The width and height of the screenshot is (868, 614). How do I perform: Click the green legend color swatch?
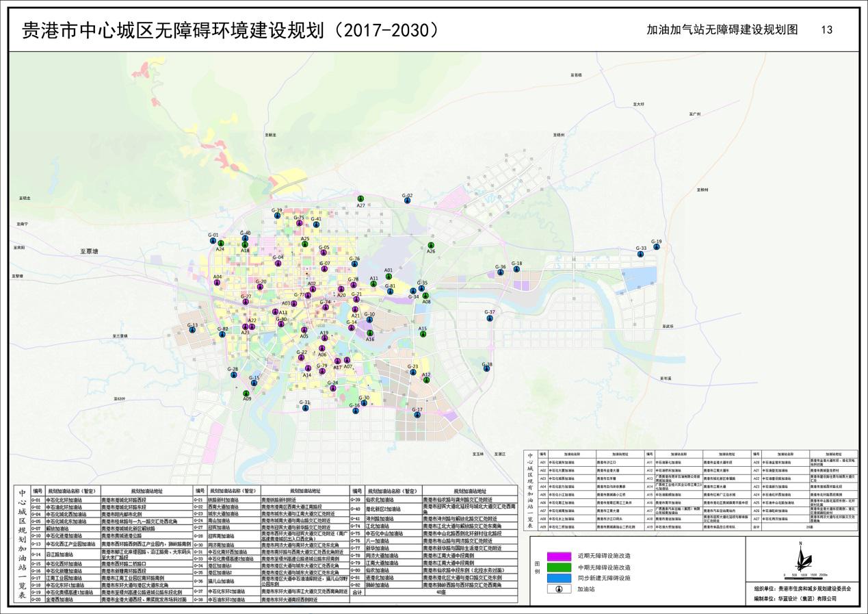560,566
